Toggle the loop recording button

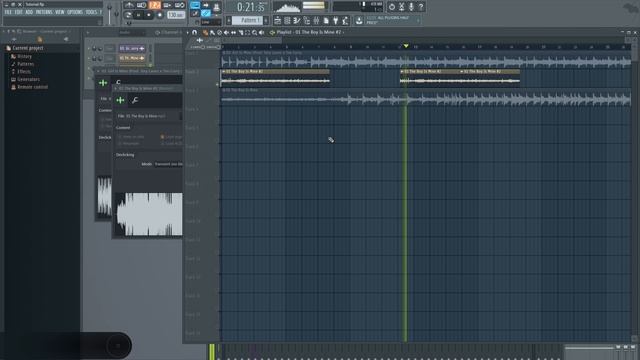[x=180, y=5]
